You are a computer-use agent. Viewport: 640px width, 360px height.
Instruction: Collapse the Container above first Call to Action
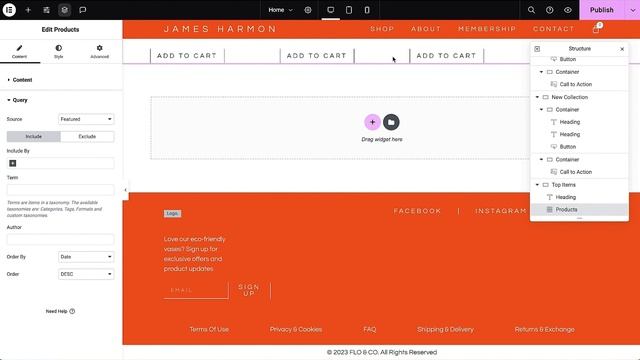pyautogui.click(x=541, y=72)
